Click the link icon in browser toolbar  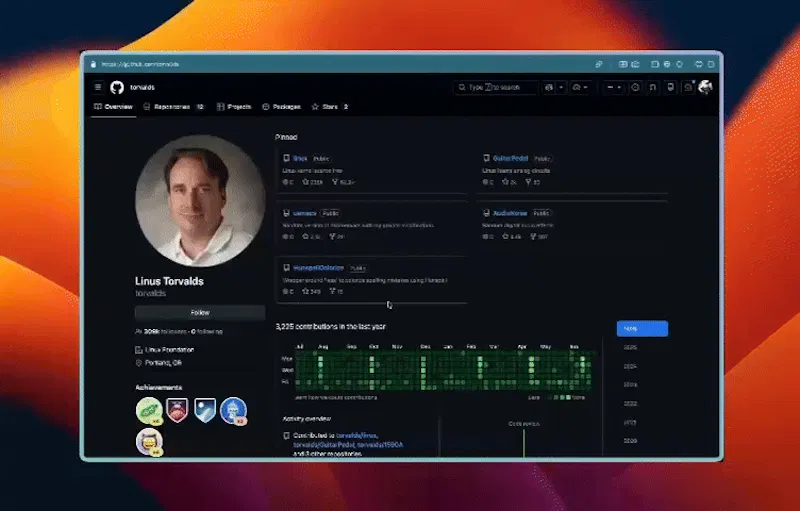(x=599, y=64)
